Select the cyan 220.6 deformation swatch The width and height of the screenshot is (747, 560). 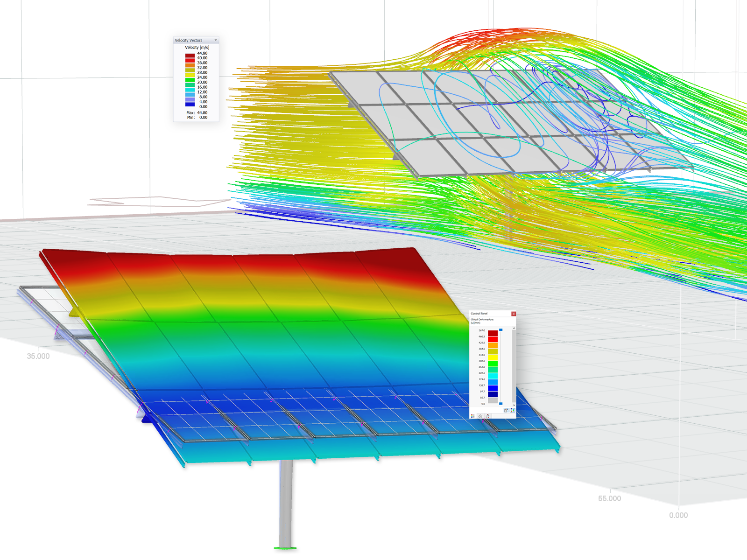493,376
